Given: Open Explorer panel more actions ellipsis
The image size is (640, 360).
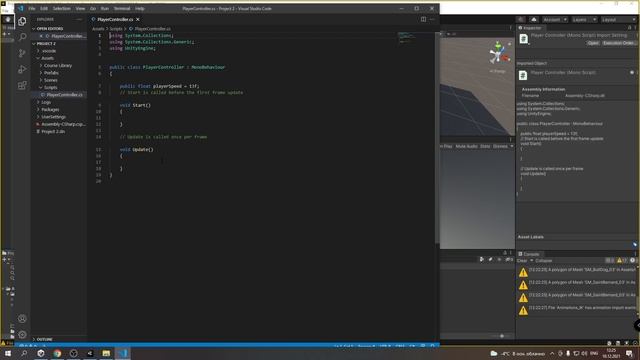Looking at the screenshot, I should tap(79, 19).
